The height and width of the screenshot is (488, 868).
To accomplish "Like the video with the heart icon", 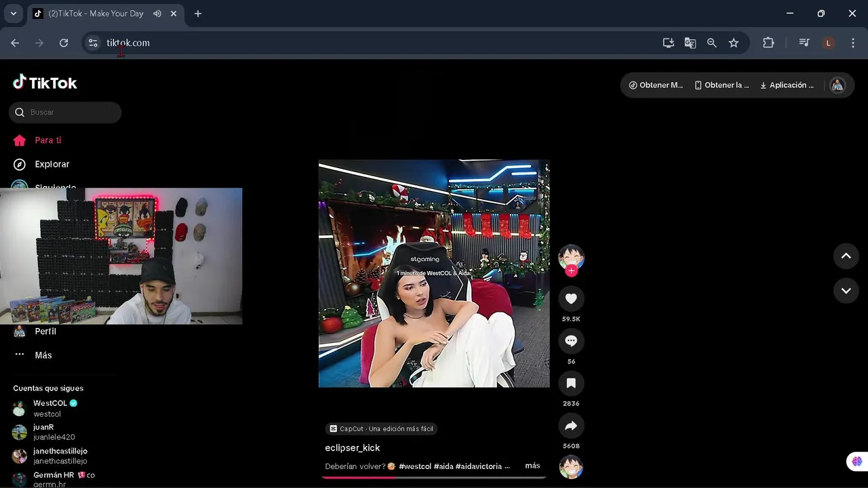I will click(x=571, y=299).
